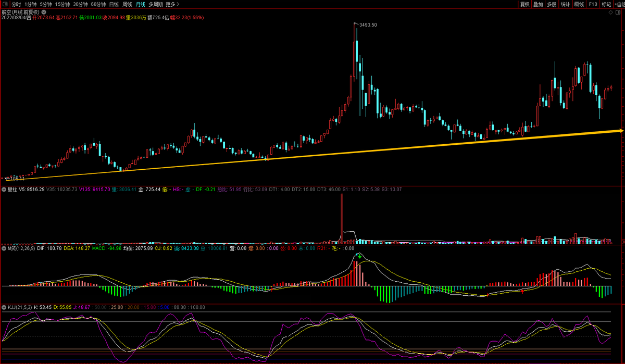The height and width of the screenshot is (364, 625).
Task: Switch to the 分时 intraday tab
Action: (x=17, y=4)
